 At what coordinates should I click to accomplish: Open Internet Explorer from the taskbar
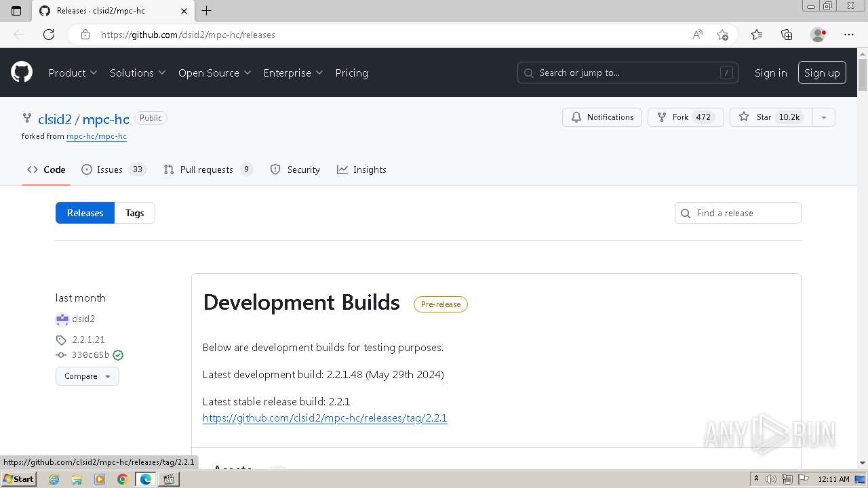[x=54, y=479]
